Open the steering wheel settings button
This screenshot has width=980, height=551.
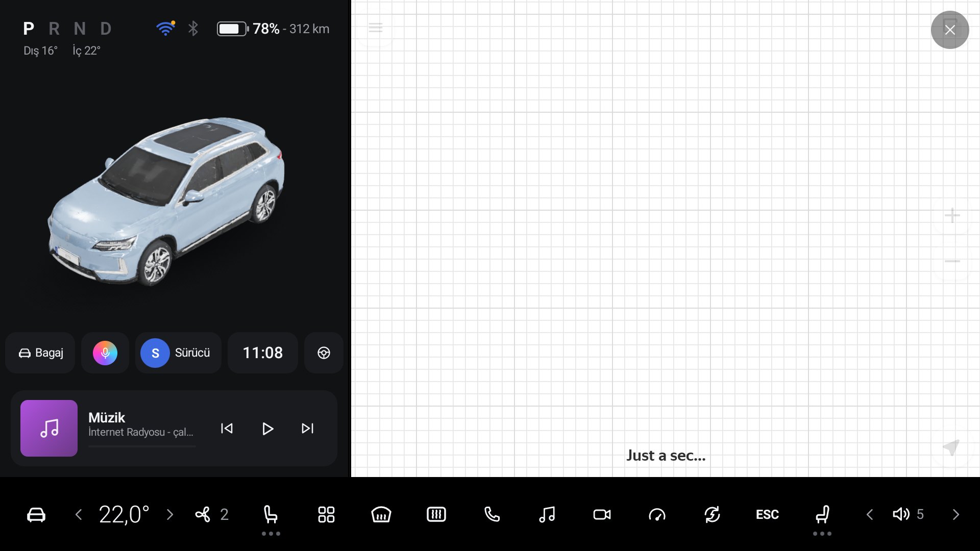tap(324, 353)
